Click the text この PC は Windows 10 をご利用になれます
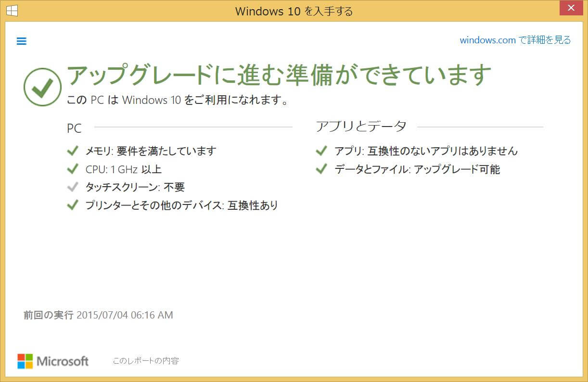The width and height of the screenshot is (588, 382). point(178,101)
